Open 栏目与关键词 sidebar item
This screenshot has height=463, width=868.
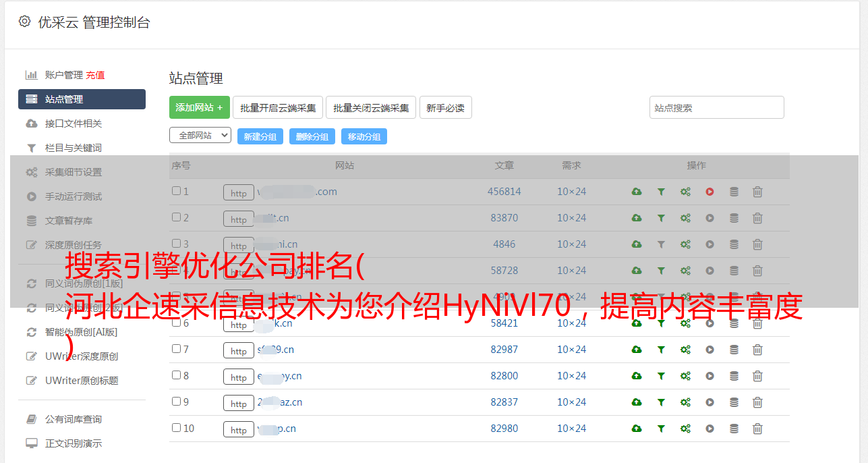coord(74,148)
